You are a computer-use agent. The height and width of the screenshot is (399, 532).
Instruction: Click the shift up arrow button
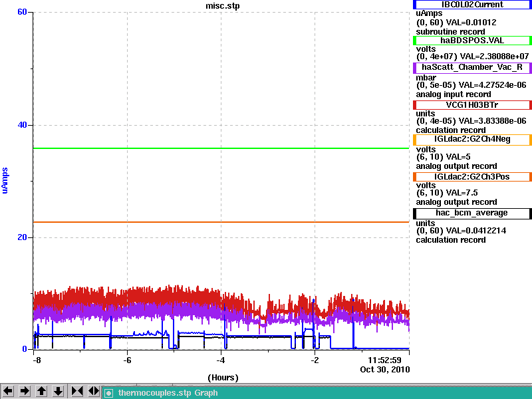click(x=41, y=391)
